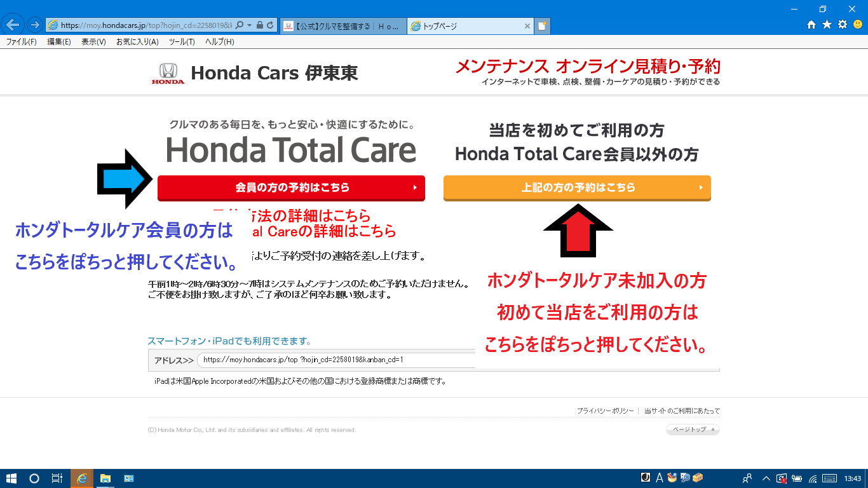Click the orange 上記の方の予約はこちら button
Viewport: 868px width, 488px height.
pos(577,188)
